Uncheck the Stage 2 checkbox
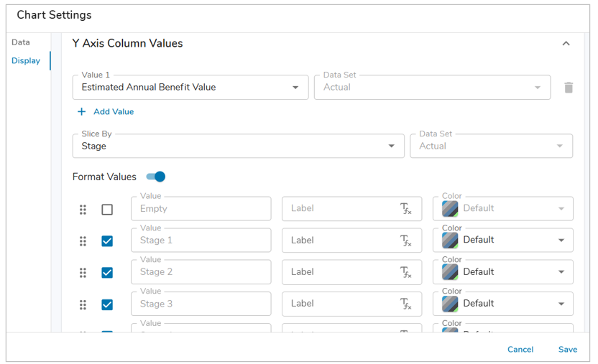 [107, 273]
